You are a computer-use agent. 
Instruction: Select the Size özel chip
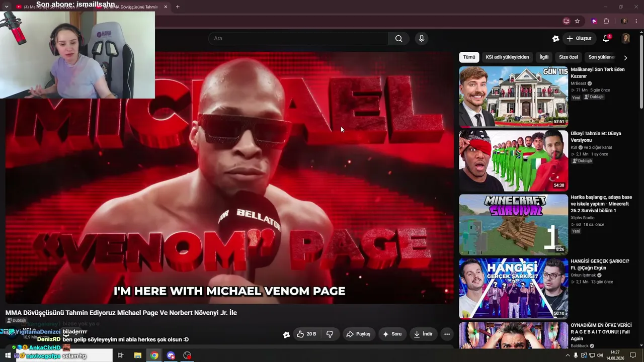[569, 57]
